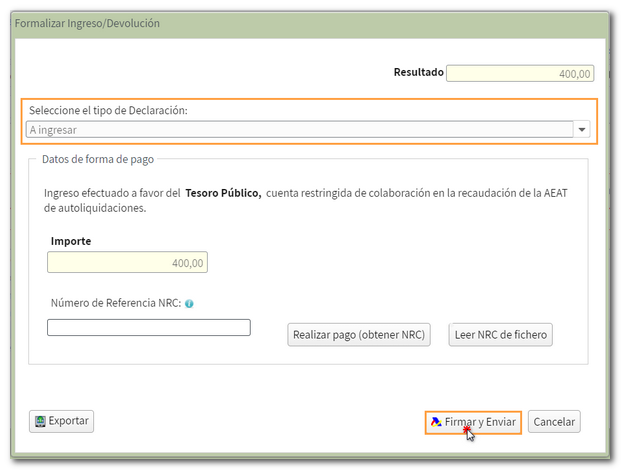This screenshot has width=621, height=470.
Task: Click the Exportar button text
Action: point(69,421)
